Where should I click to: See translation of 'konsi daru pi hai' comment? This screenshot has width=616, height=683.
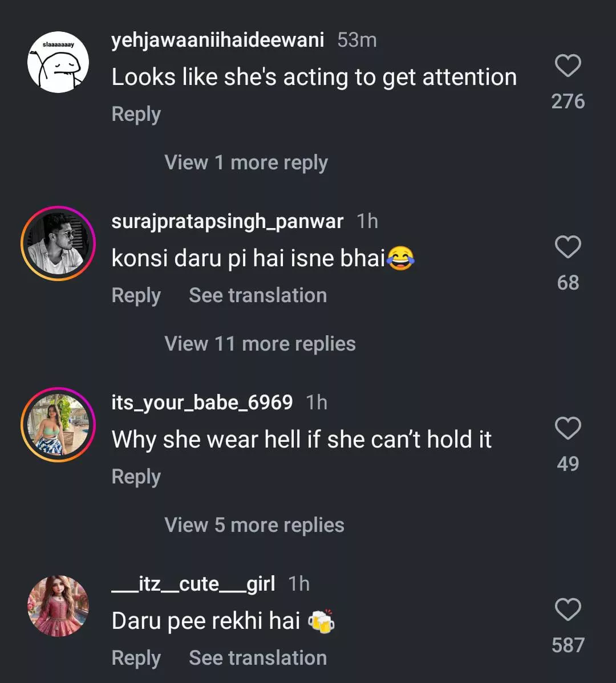click(258, 295)
